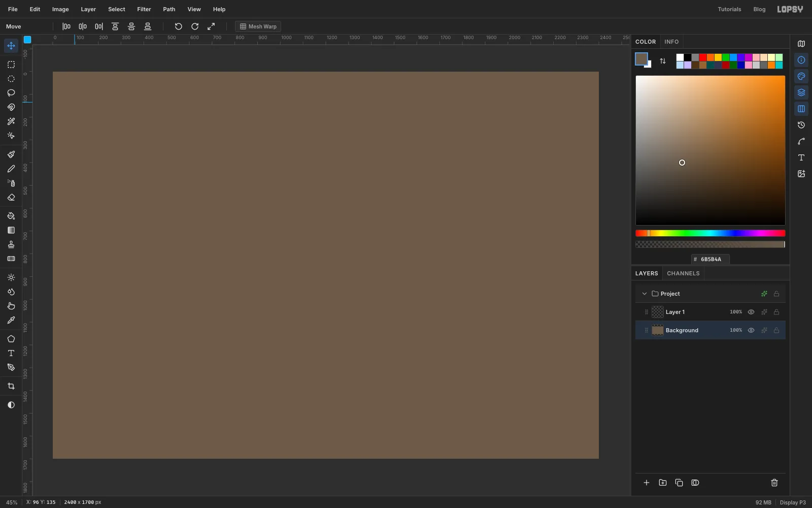Pick the red swatch in palette
Screen dimensions: 812x508
click(x=703, y=57)
